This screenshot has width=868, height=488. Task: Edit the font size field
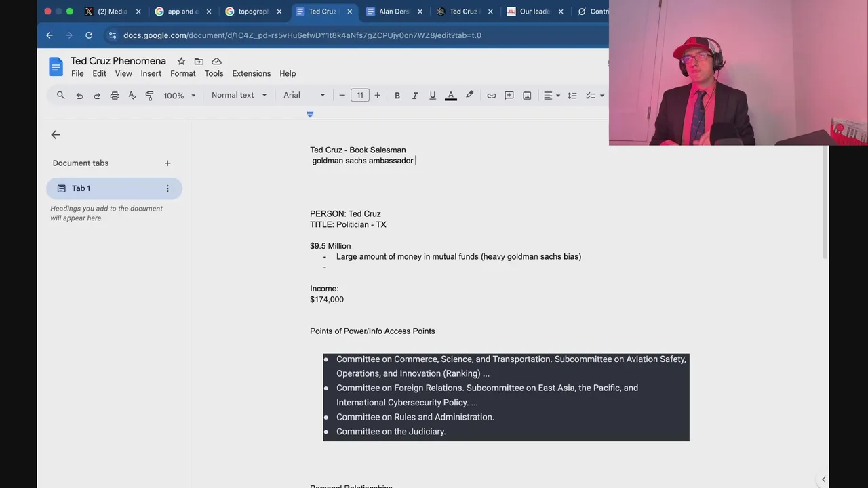360,96
